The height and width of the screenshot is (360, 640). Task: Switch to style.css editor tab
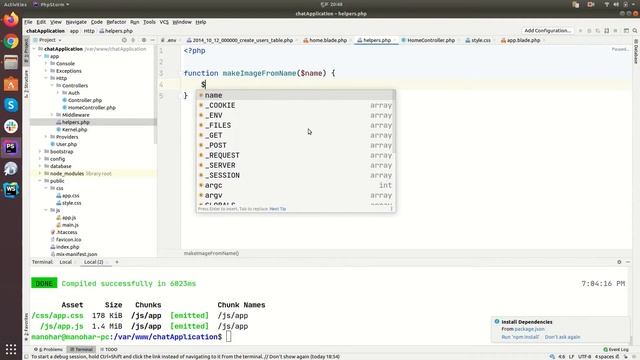coord(478,40)
